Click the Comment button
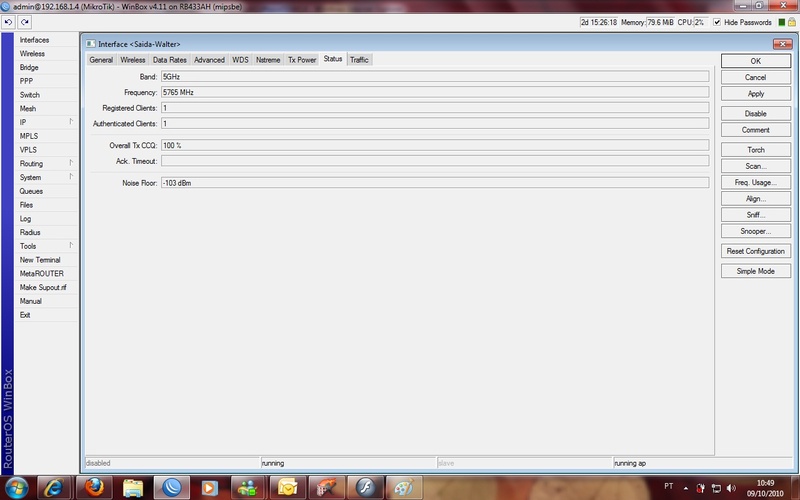This screenshot has height=500, width=800. point(756,130)
